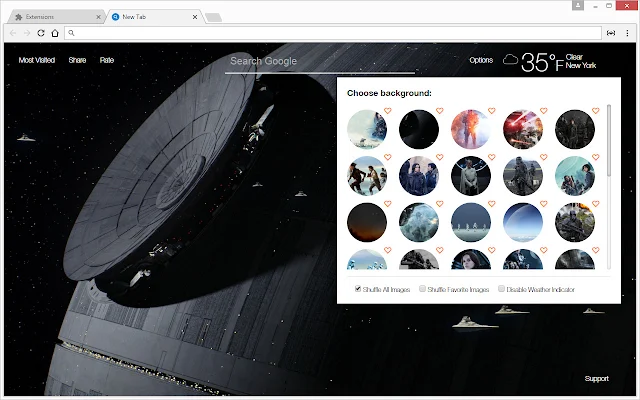This screenshot has height=400, width=640.
Task: Click heart above third-row dark sunset thumbnail
Action: coord(387,204)
